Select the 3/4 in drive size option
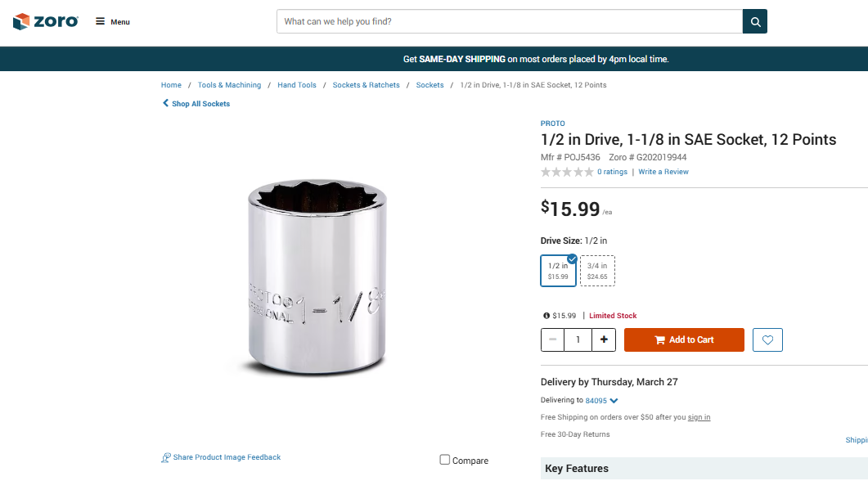 [597, 271]
